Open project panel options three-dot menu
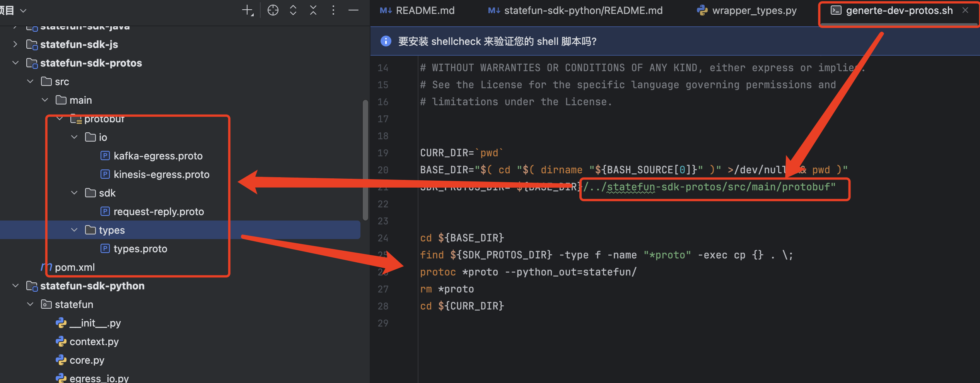This screenshot has height=383, width=980. pos(333,10)
